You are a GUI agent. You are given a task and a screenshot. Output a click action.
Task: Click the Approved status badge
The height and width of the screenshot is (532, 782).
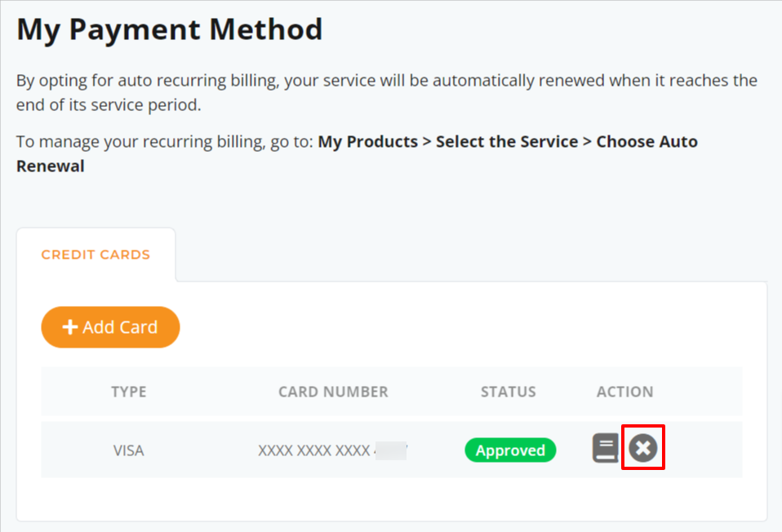pyautogui.click(x=510, y=450)
